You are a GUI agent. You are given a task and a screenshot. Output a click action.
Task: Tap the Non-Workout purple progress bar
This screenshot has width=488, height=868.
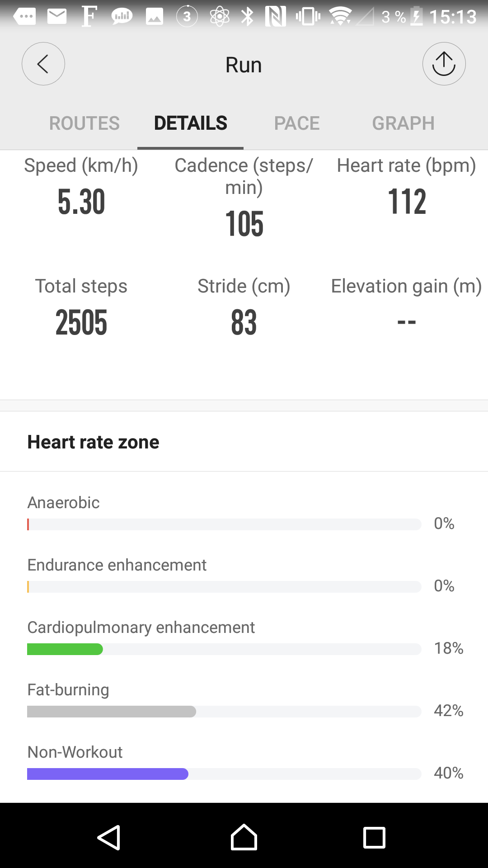point(108,774)
